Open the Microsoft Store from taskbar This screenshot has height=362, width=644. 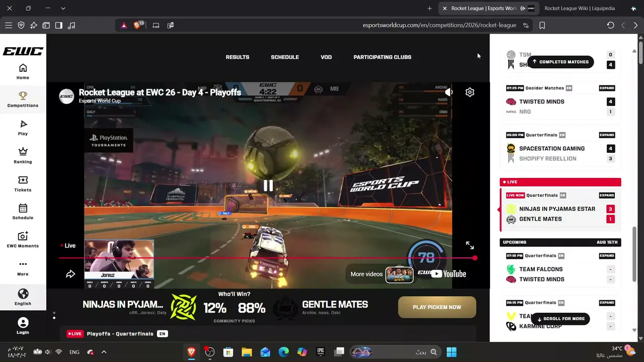[228, 352]
